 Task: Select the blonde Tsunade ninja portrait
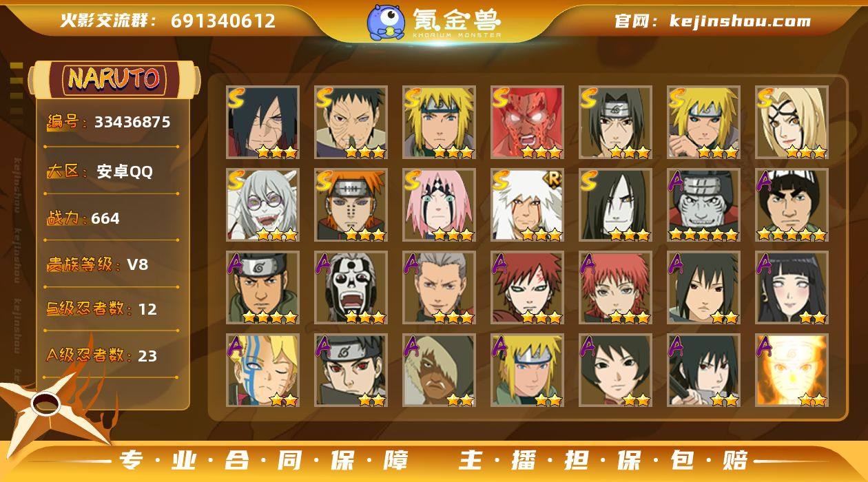[792, 123]
